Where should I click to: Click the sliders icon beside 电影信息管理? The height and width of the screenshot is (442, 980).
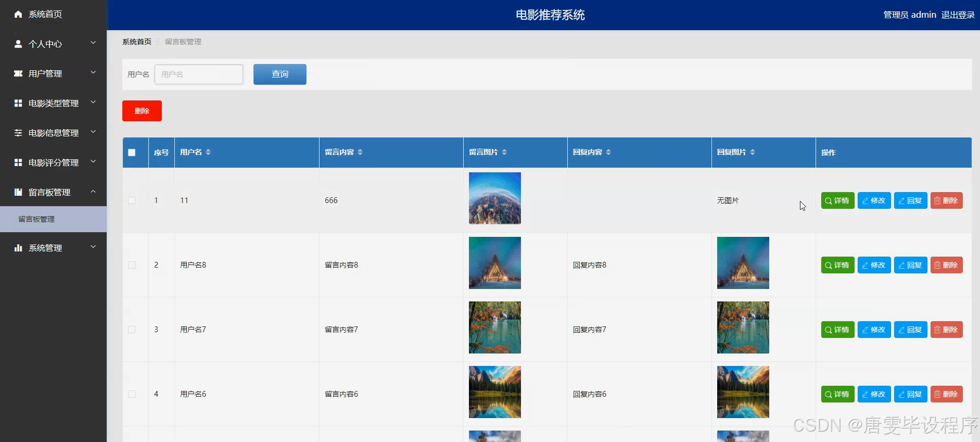(18, 133)
